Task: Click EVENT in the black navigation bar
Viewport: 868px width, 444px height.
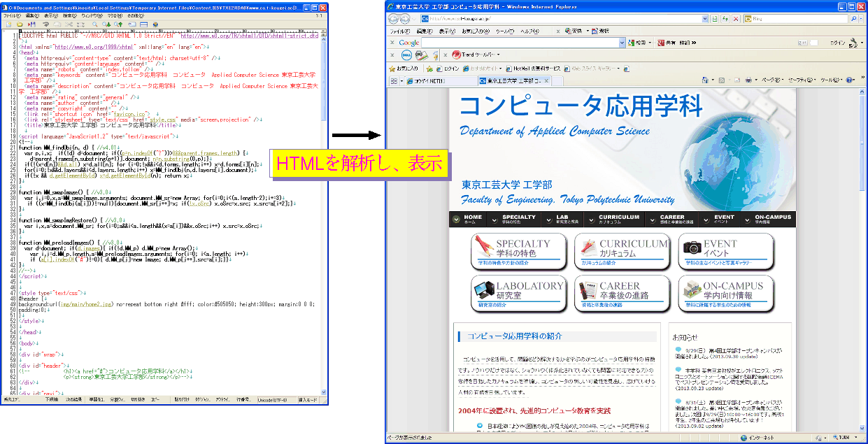Action: [720, 219]
